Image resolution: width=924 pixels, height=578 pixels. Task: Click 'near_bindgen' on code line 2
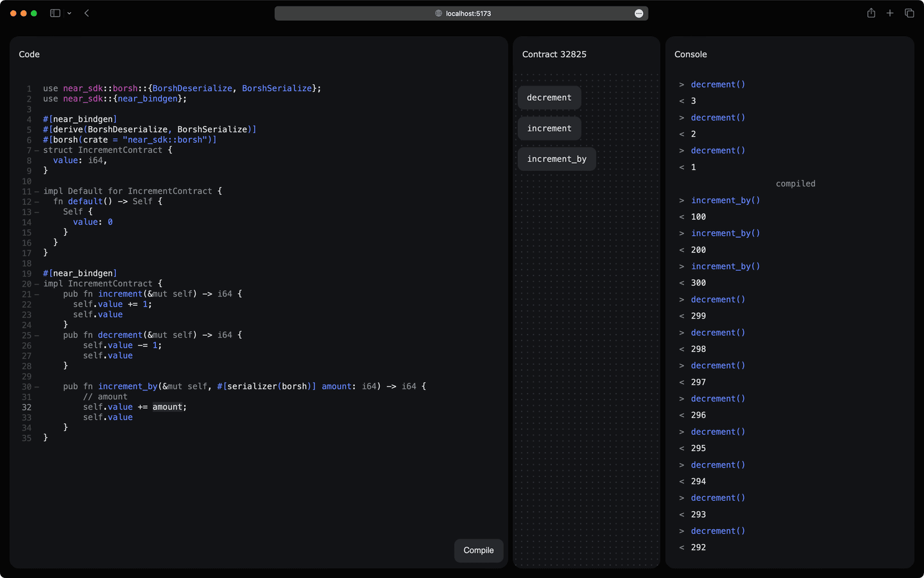[x=148, y=99]
